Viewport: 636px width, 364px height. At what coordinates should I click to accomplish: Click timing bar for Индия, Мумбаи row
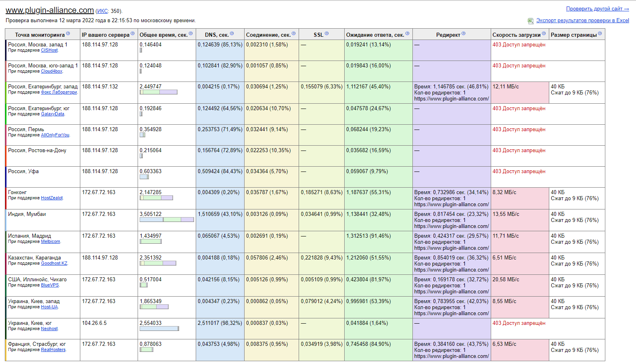click(x=167, y=220)
